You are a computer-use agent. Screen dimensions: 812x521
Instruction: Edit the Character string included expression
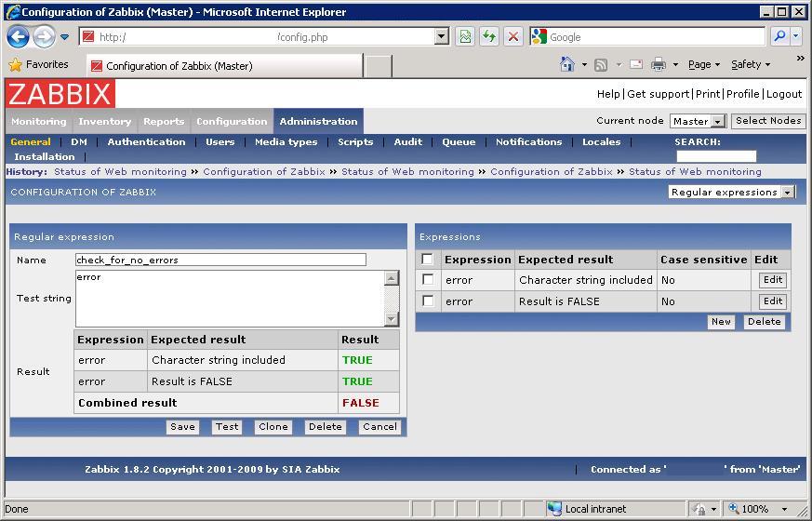click(773, 280)
